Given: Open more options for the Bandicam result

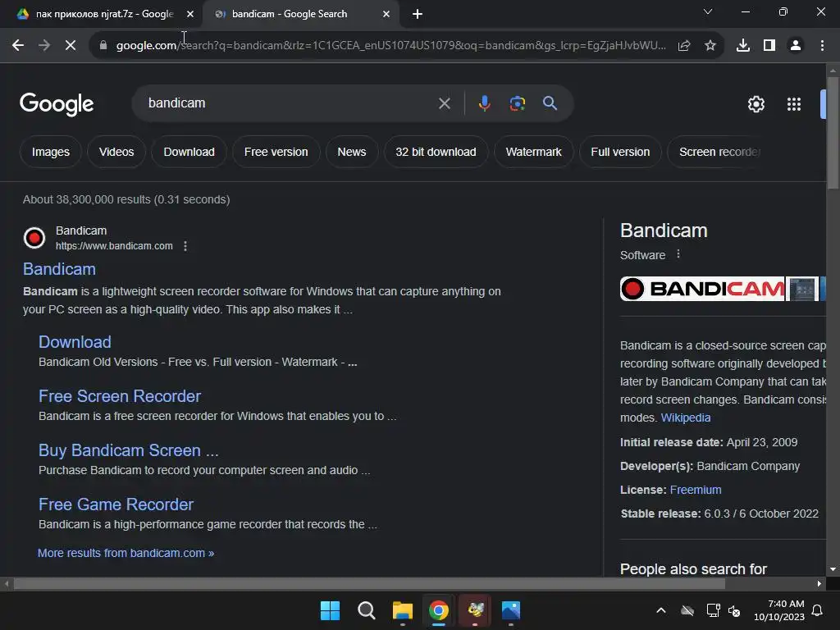Looking at the screenshot, I should (x=185, y=246).
